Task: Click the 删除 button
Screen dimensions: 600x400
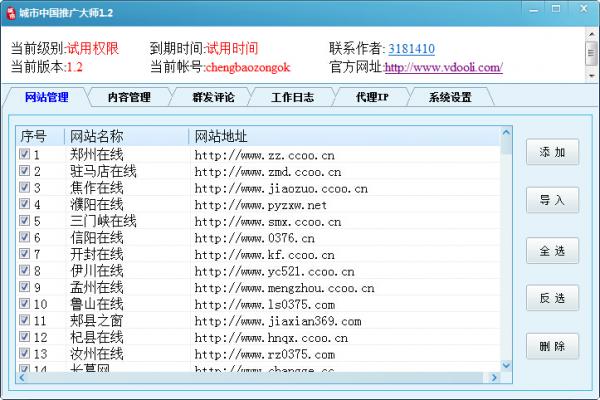Action: pos(552,347)
